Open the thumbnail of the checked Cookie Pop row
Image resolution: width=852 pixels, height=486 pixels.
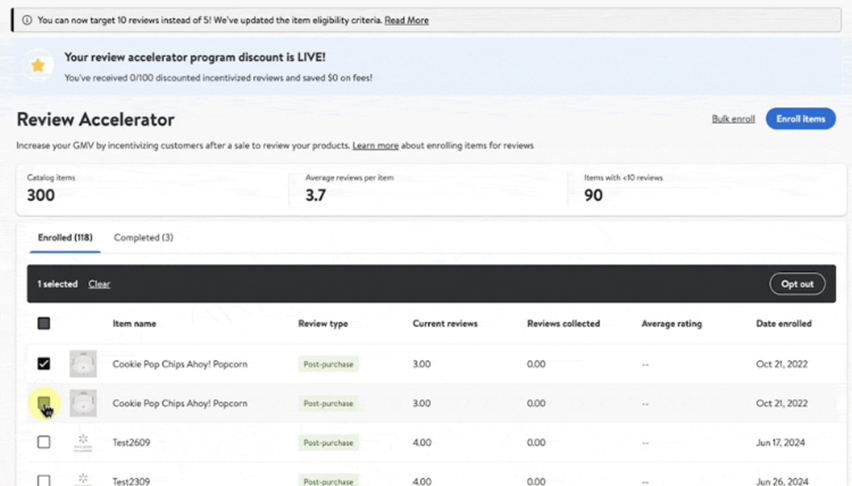pyautogui.click(x=83, y=364)
